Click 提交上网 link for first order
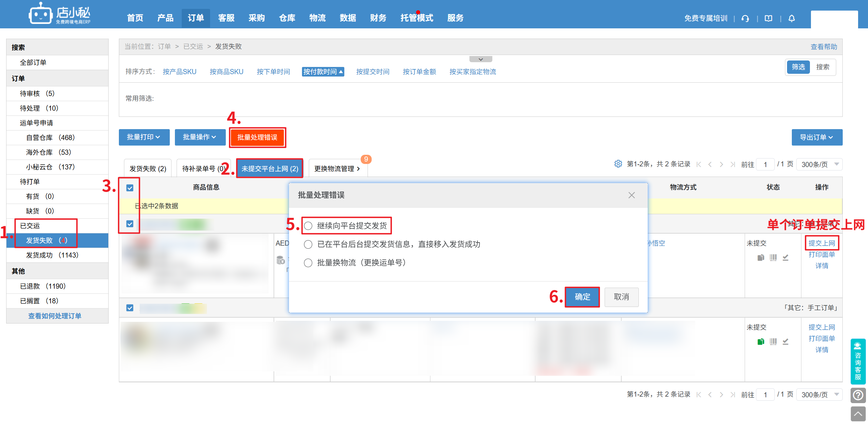The image size is (868, 426). 822,243
